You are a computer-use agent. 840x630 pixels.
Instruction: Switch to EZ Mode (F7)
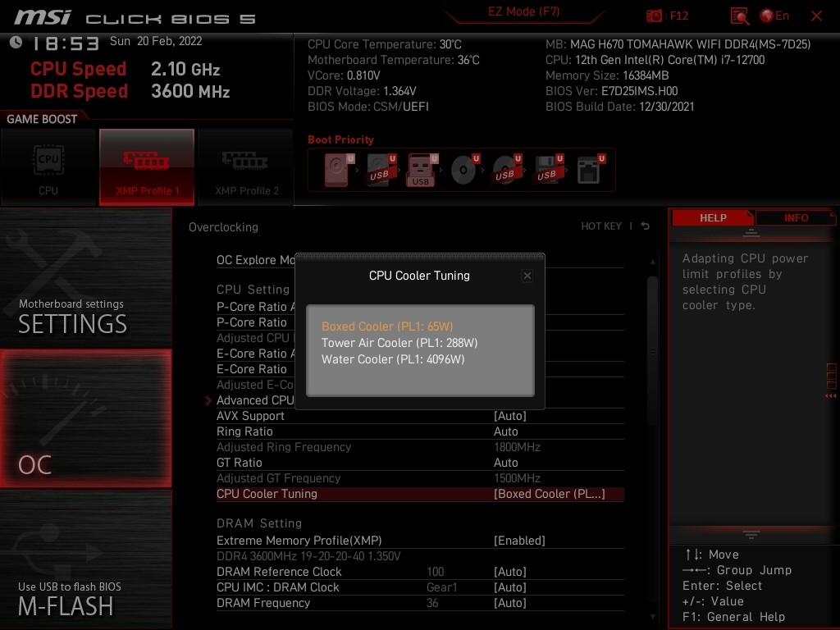coord(523,11)
